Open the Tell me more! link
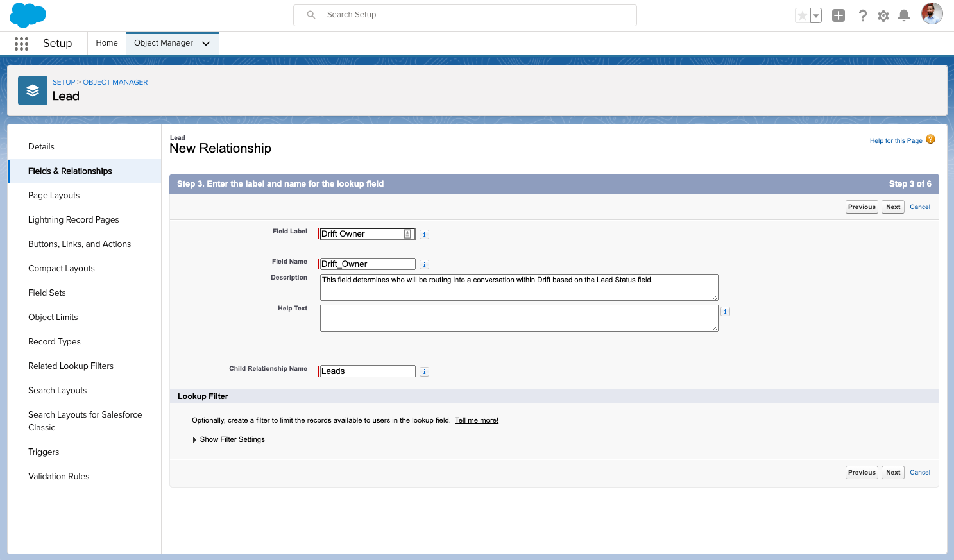 click(x=477, y=421)
